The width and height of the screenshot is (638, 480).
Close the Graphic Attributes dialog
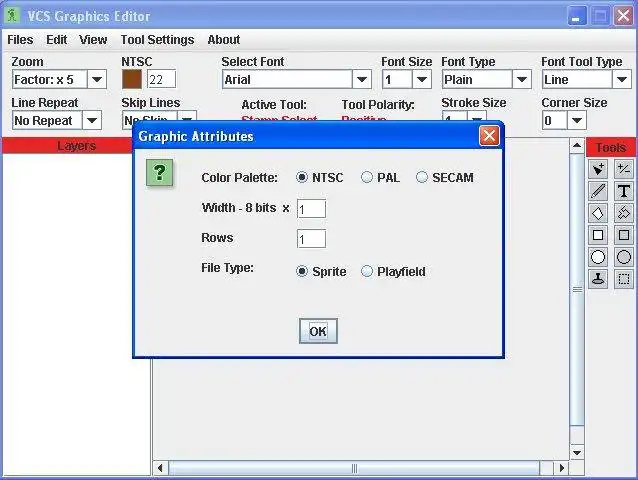point(489,136)
